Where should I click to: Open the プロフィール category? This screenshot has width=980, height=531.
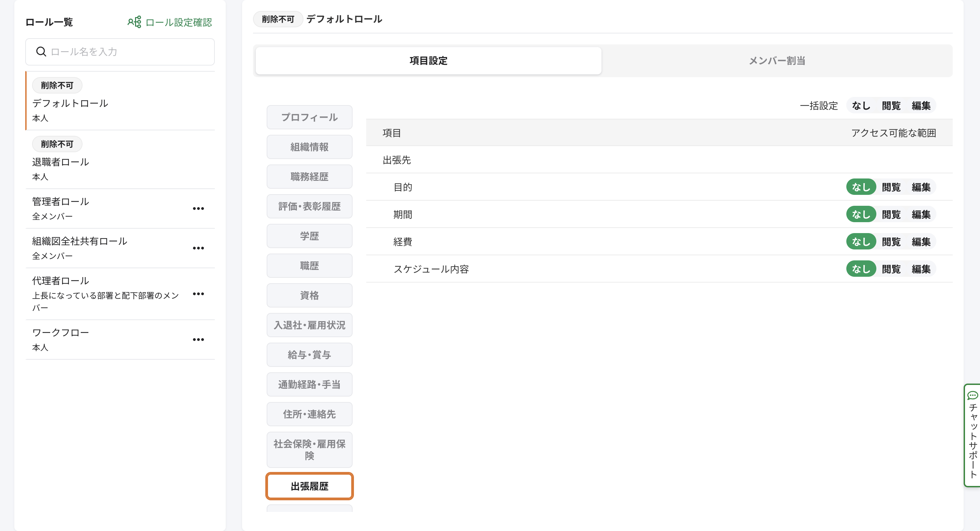[x=309, y=117]
